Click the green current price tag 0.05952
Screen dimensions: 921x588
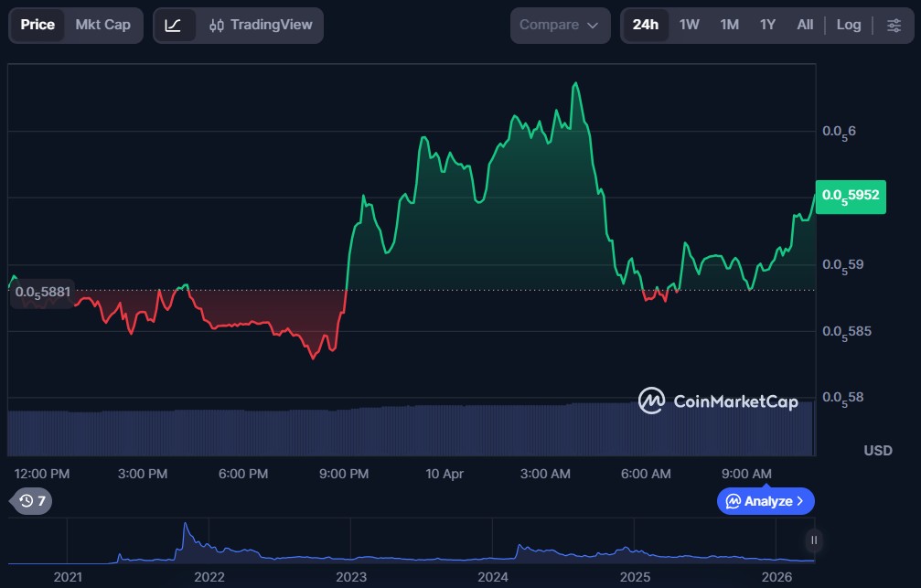[x=850, y=195]
